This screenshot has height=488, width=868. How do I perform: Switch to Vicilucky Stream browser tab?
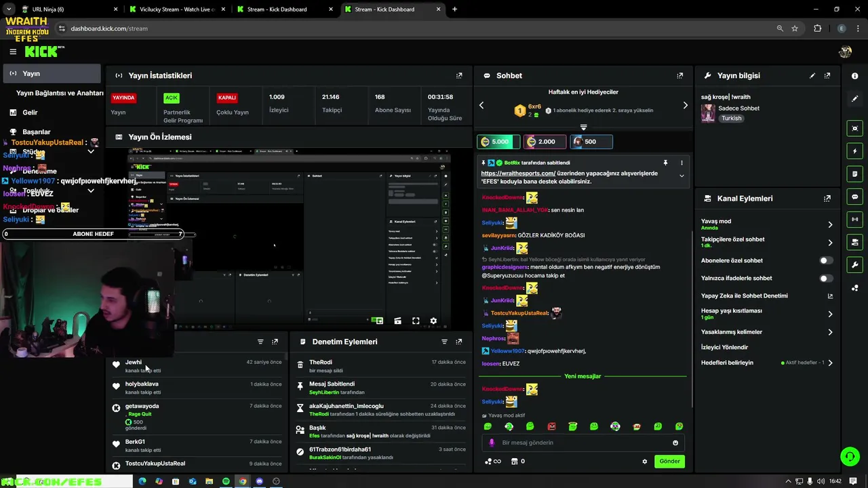(x=178, y=9)
